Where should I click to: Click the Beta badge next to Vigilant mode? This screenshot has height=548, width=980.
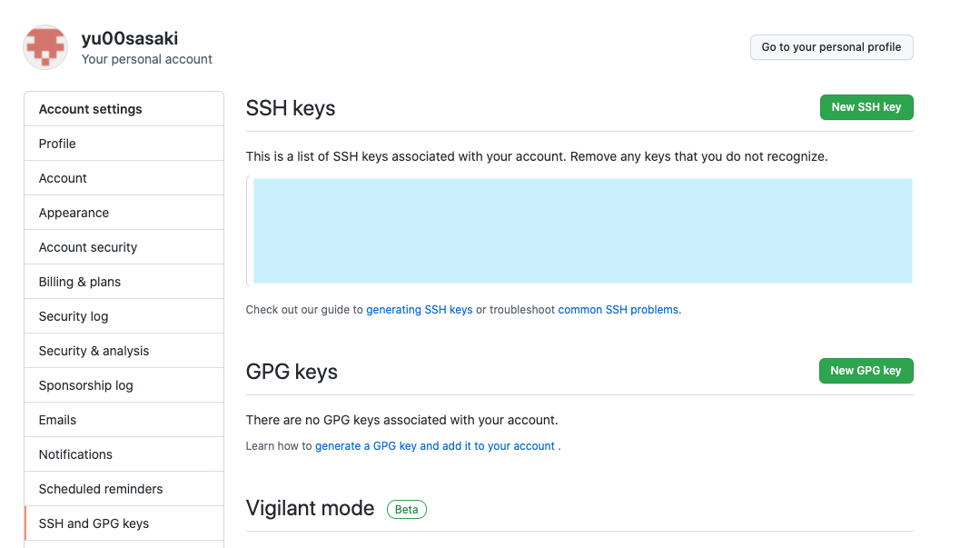tap(406, 509)
